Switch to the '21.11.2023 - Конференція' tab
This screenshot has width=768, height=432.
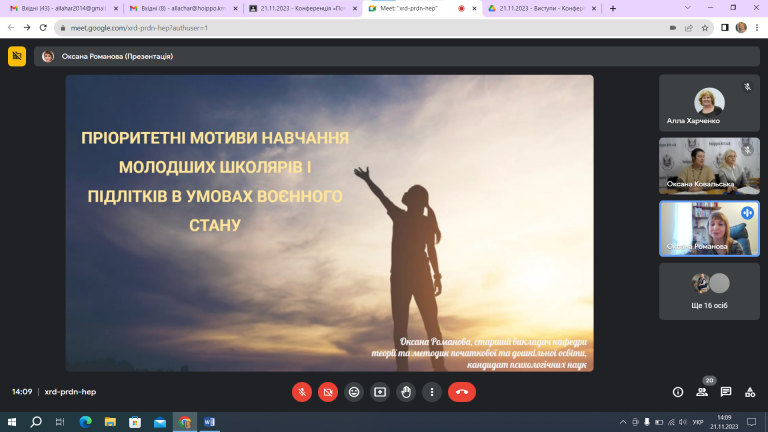tap(303, 8)
